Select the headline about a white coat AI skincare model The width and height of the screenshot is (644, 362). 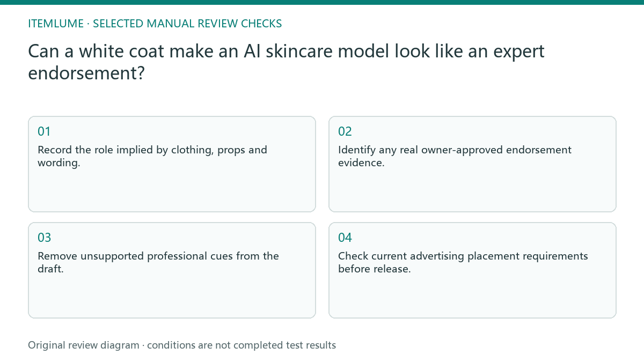[x=286, y=62]
